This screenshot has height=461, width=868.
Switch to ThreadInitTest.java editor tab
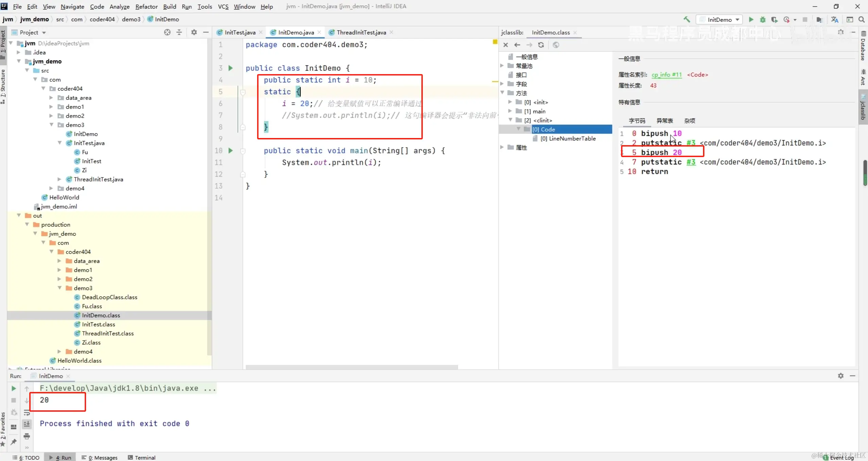tap(361, 32)
